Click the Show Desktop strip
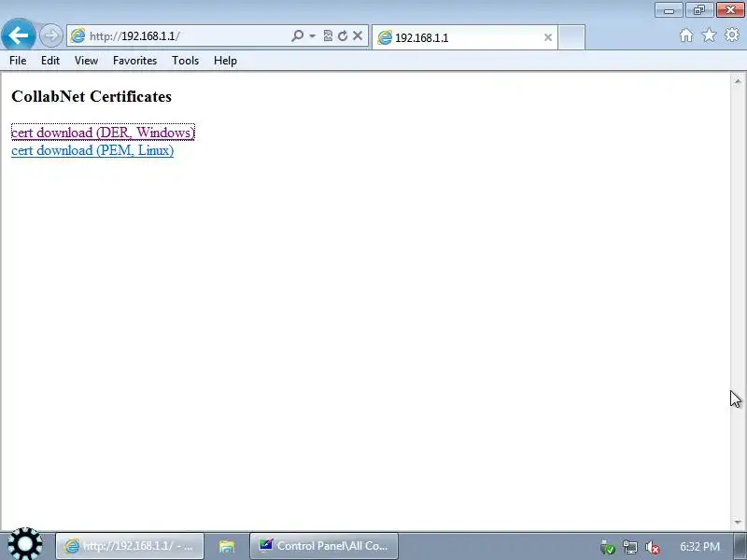 point(740,546)
